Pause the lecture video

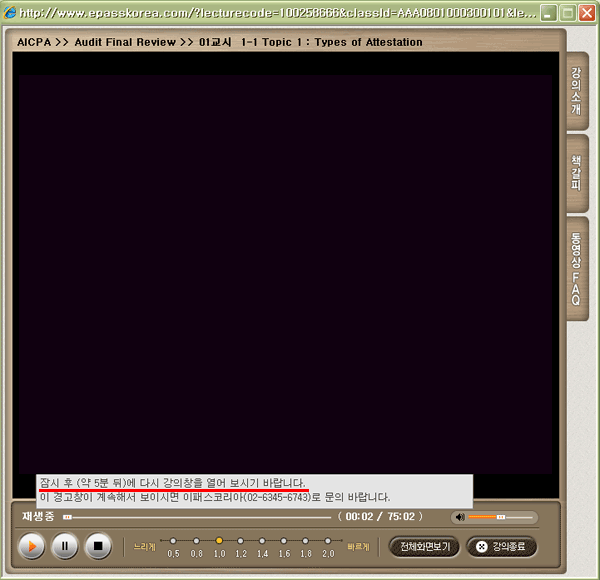pos(65,546)
